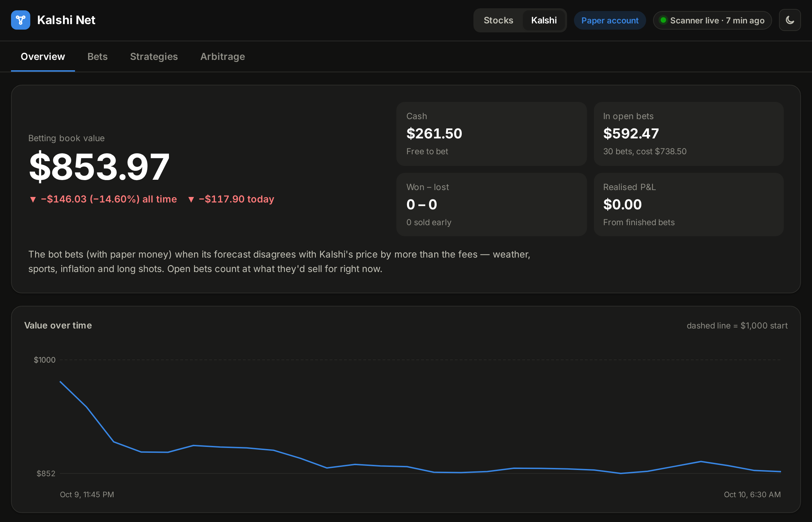Image resolution: width=812 pixels, height=522 pixels.
Task: Click the Scanner live status pill
Action: click(x=712, y=20)
